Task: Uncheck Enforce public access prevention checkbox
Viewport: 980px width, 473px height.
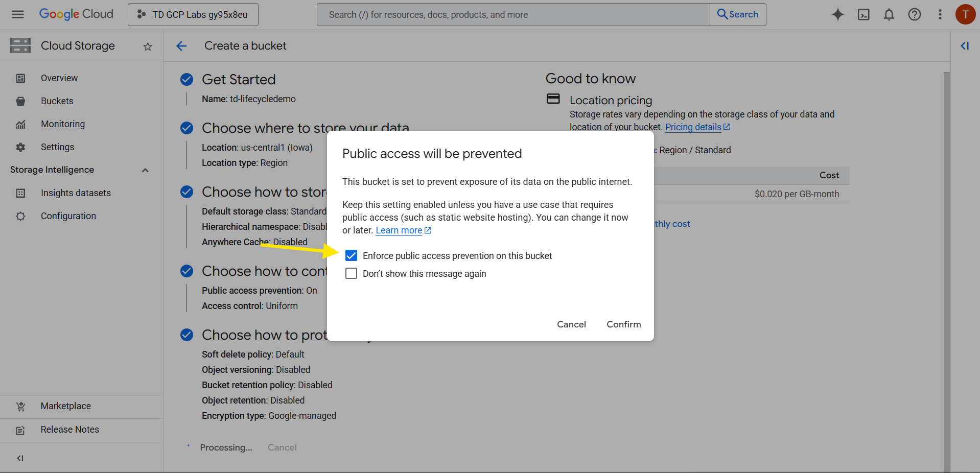Action: coord(351,255)
